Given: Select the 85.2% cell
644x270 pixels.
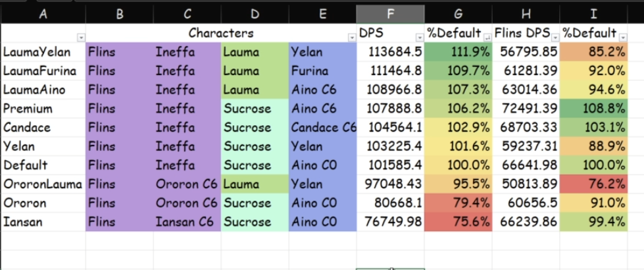Looking at the screenshot, I should click(x=594, y=52).
